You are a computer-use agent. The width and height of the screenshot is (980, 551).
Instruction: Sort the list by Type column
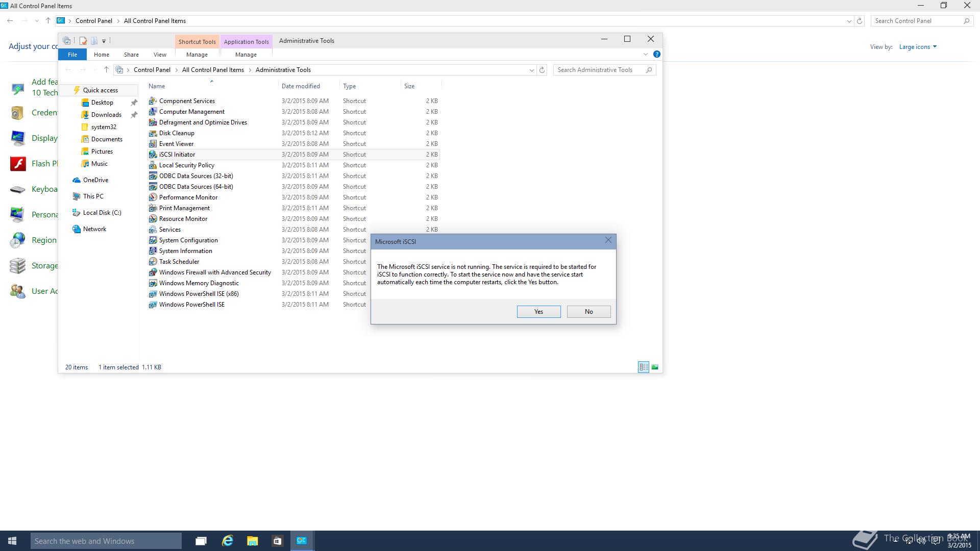370,86
